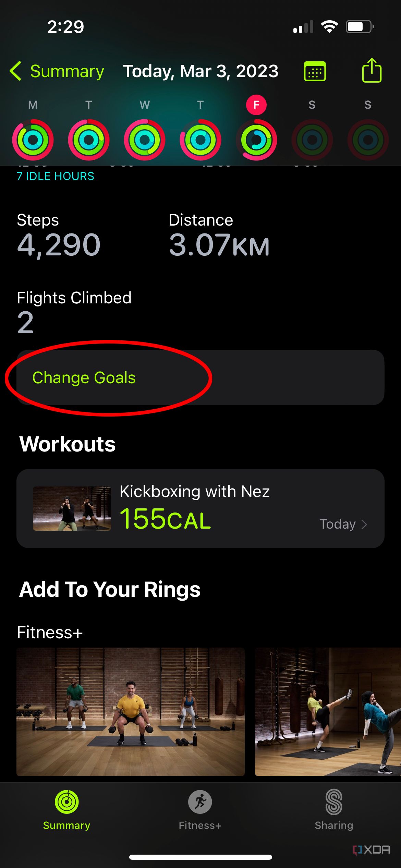Expand the Kickboxing with Nez workout via chevron
Viewport: 401px width, 868px height.
click(x=364, y=524)
